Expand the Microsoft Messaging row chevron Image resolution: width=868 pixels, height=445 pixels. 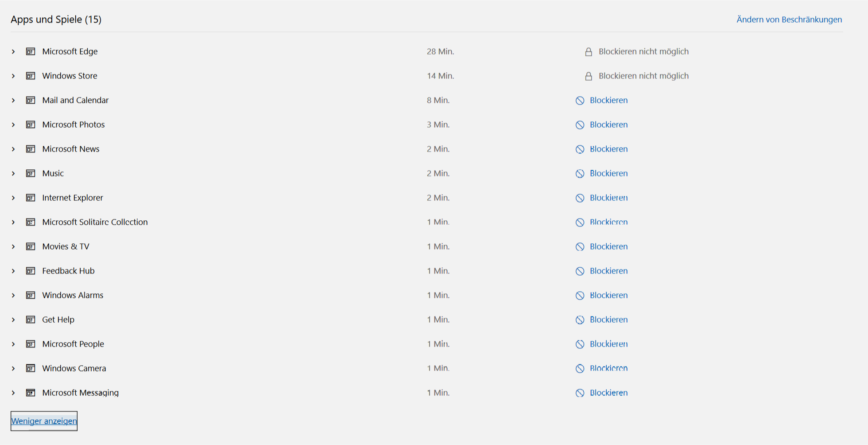pos(13,393)
